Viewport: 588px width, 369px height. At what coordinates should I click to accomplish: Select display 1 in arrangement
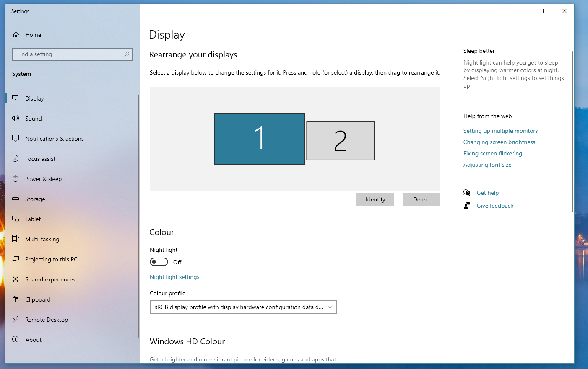[x=260, y=139]
